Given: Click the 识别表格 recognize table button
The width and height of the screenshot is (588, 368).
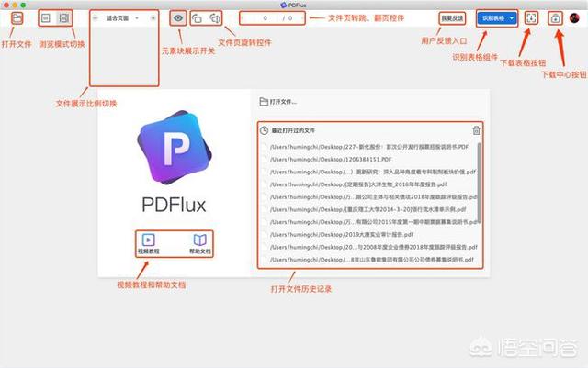Looking at the screenshot, I should (492, 18).
